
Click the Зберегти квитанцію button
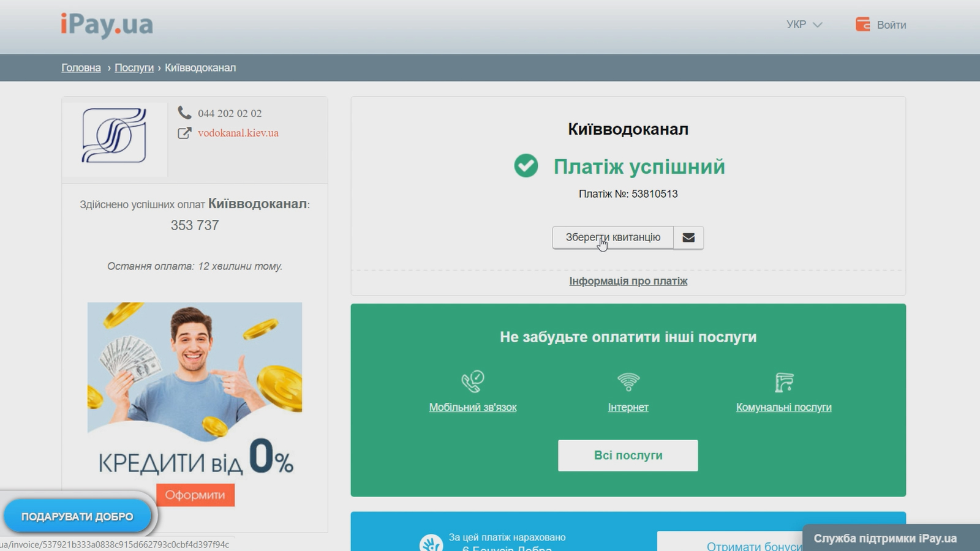point(612,238)
